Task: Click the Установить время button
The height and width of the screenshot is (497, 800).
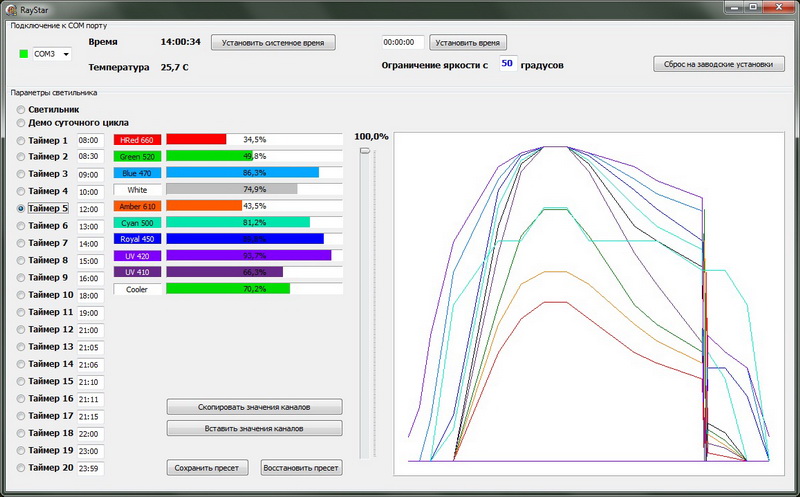Action: coord(468,43)
